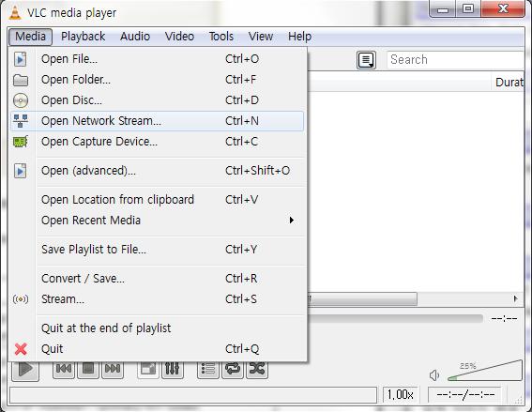Screen dimensions: 532x412
Task: Click the remaining time --:-- label
Action: coord(504,318)
